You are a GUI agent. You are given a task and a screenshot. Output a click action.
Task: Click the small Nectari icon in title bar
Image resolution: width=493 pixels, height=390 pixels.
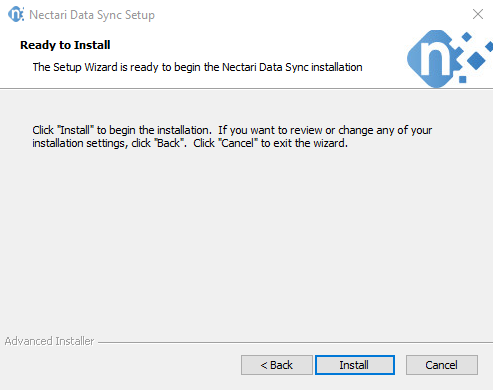[16, 14]
